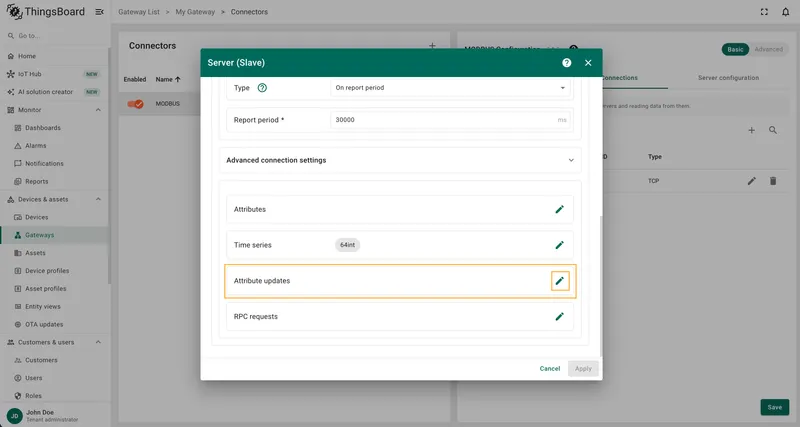Save the connector configuration

(x=774, y=407)
